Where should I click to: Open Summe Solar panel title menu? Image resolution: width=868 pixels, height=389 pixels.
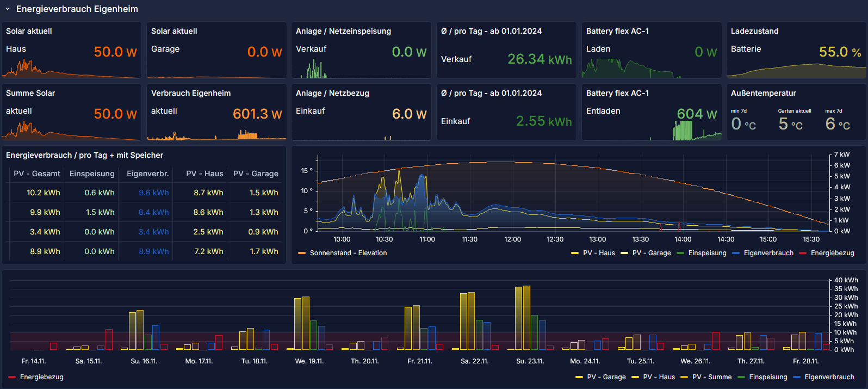pyautogui.click(x=30, y=94)
